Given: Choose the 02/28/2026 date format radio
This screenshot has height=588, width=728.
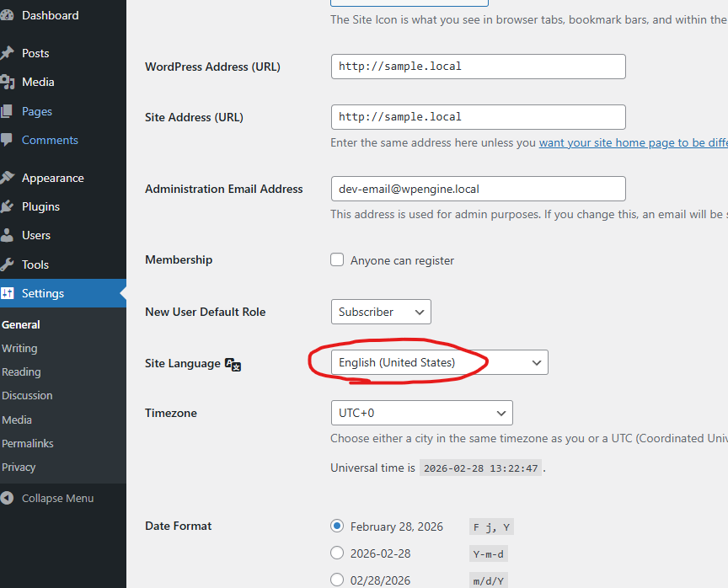Looking at the screenshot, I should pos(337,580).
